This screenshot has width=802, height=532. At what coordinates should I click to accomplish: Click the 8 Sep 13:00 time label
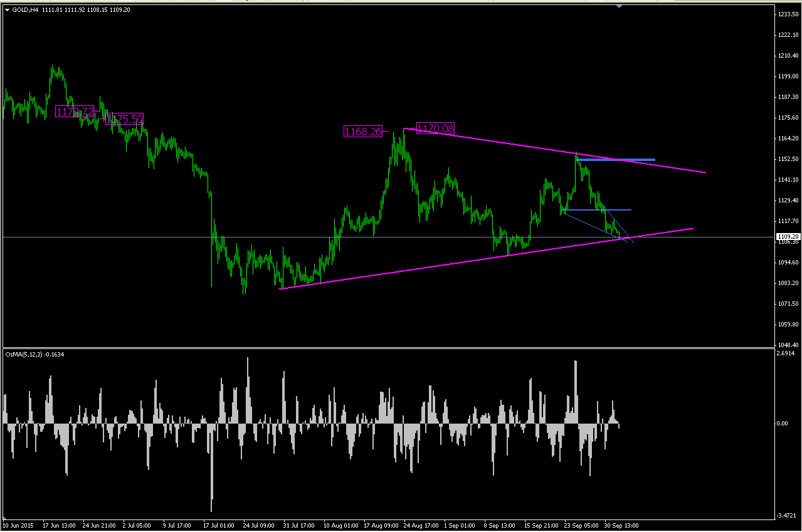tap(501, 525)
